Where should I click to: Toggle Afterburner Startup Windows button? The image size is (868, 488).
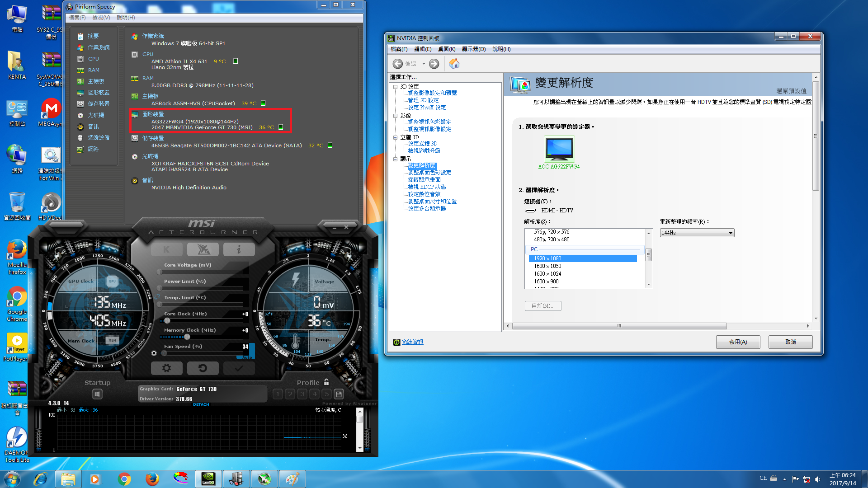tap(97, 394)
